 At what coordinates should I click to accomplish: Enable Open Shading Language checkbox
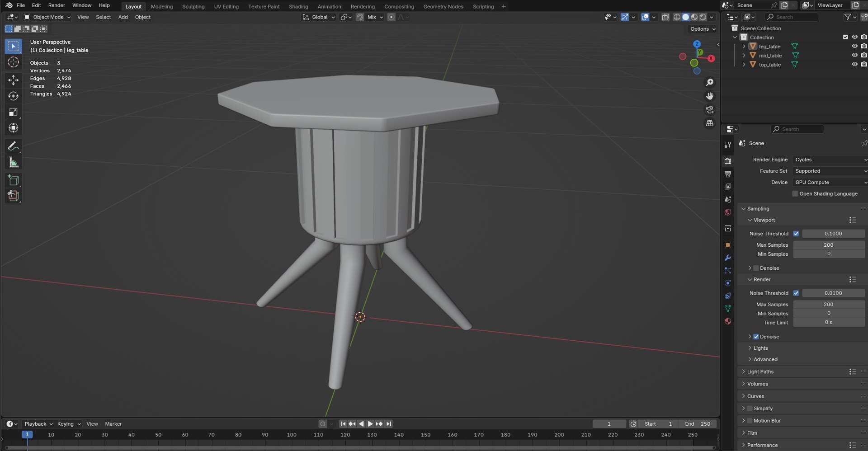pos(795,193)
